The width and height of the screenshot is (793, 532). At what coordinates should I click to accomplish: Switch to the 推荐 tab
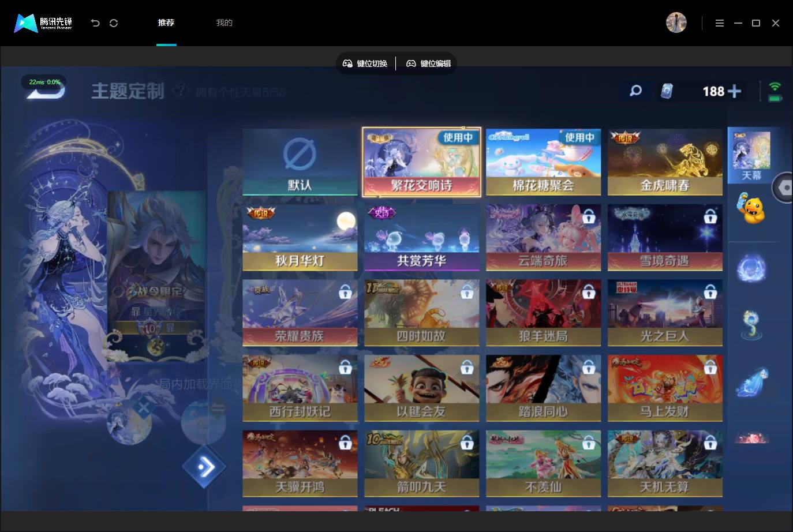click(x=166, y=23)
